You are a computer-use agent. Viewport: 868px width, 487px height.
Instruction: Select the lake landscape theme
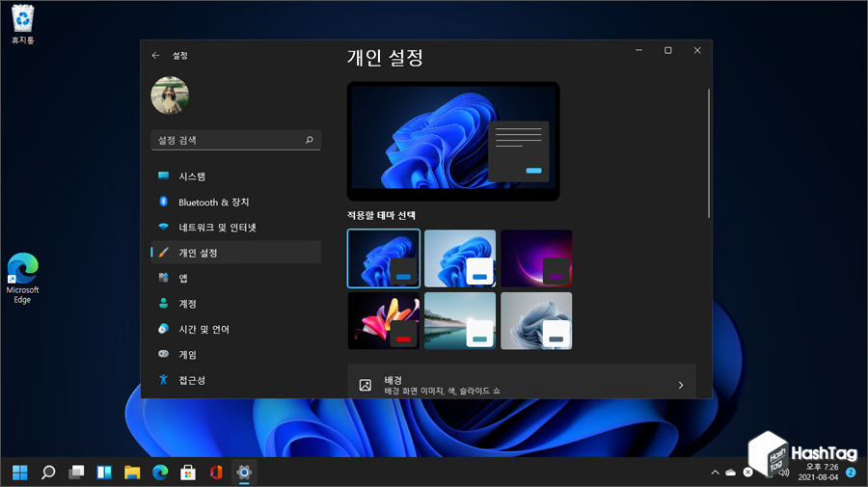(460, 321)
